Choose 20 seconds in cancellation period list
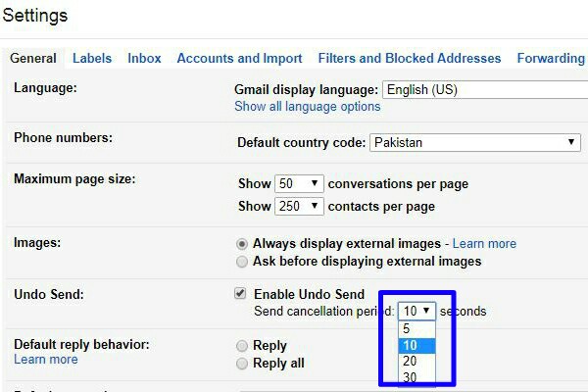 click(x=416, y=362)
